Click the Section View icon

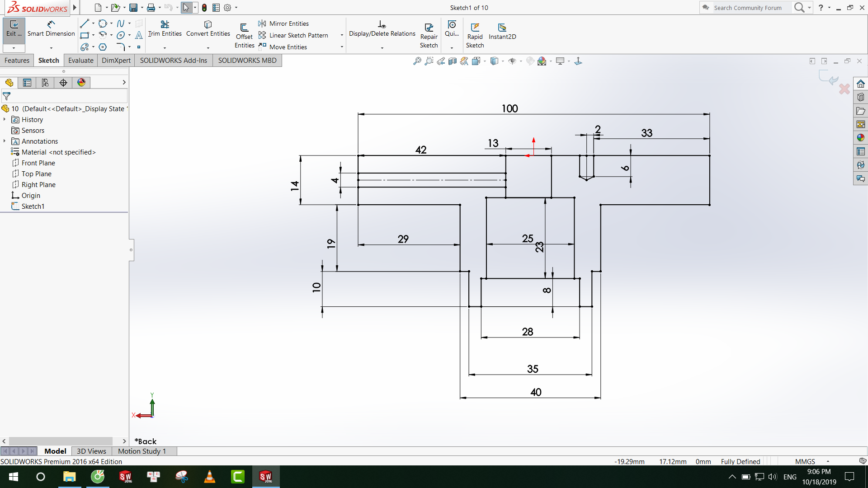[x=453, y=61]
